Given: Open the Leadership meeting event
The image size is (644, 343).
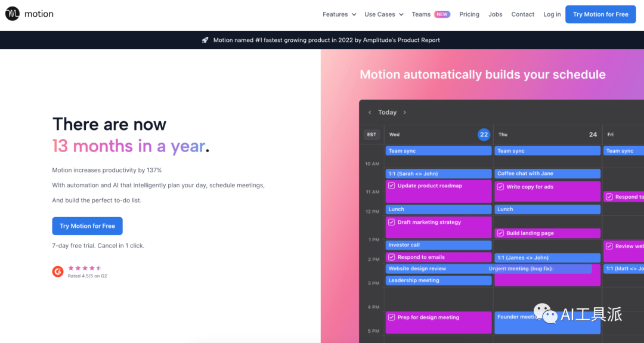Looking at the screenshot, I should [x=438, y=280].
